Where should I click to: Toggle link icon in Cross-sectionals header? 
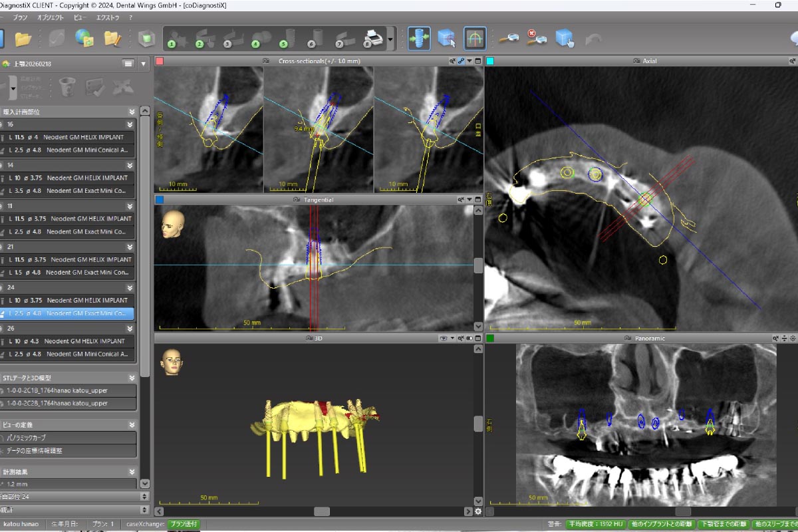pos(461,61)
